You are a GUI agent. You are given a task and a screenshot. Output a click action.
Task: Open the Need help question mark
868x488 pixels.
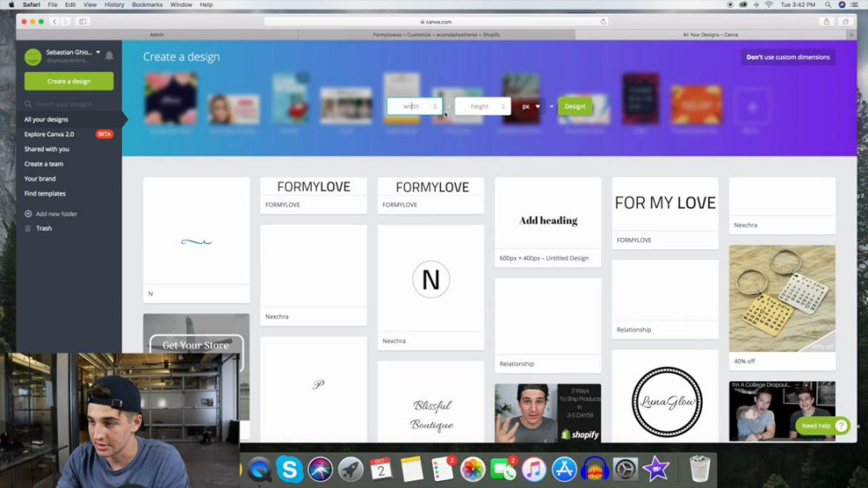pyautogui.click(x=841, y=425)
